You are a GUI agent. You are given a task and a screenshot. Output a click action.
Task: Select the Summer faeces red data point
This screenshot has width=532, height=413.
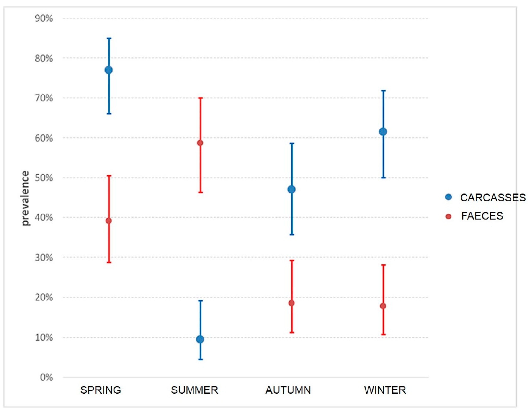click(x=200, y=143)
